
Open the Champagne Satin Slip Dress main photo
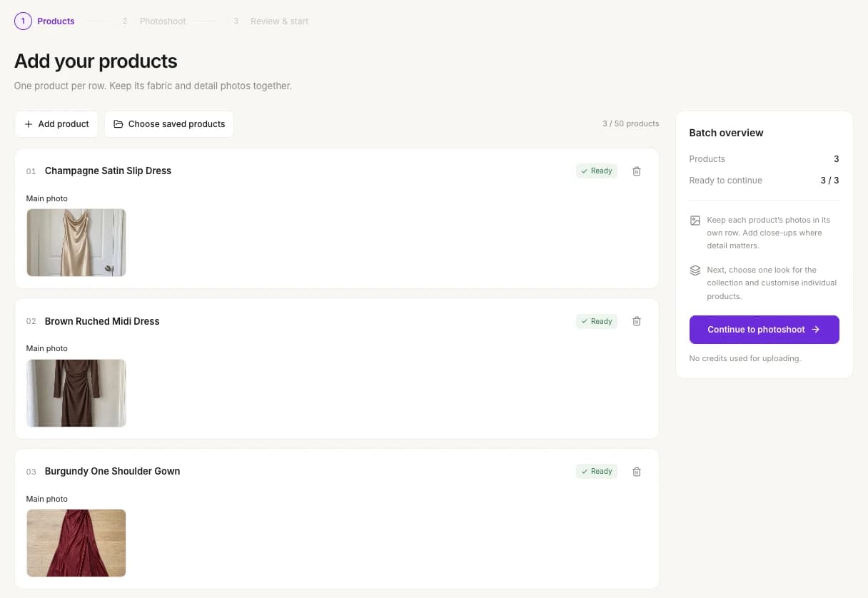[x=76, y=243]
